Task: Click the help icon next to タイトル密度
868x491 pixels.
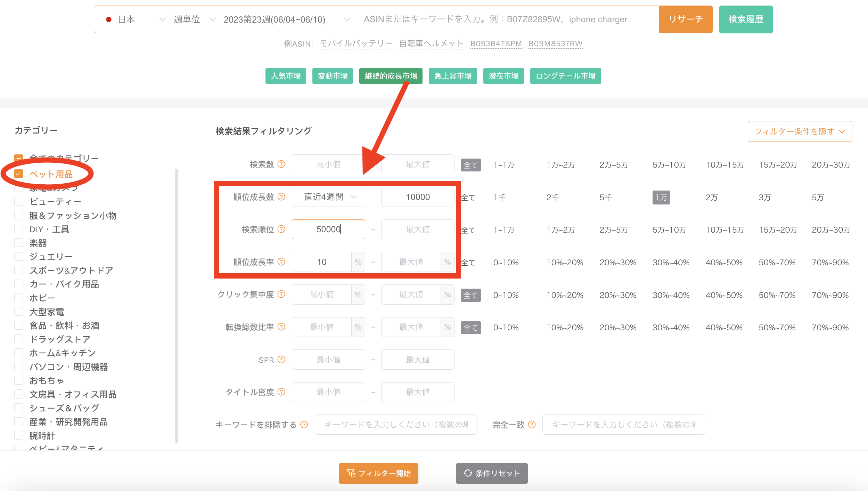Action: pos(281,392)
